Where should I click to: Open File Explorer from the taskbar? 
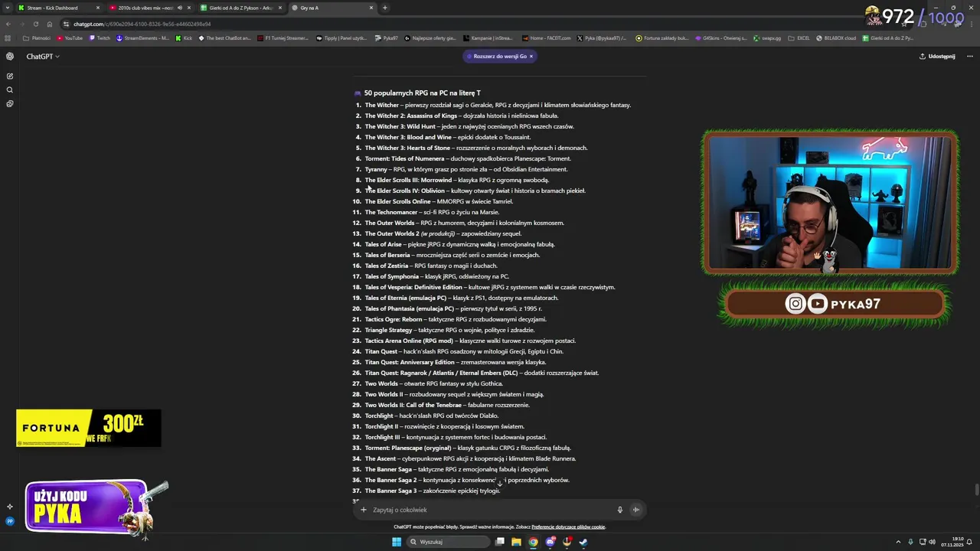click(517, 542)
